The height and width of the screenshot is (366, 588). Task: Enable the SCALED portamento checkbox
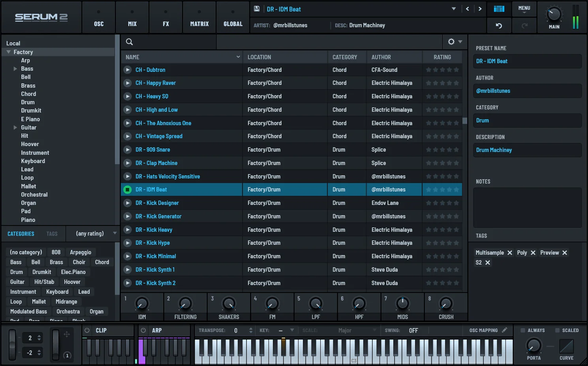[558, 330]
